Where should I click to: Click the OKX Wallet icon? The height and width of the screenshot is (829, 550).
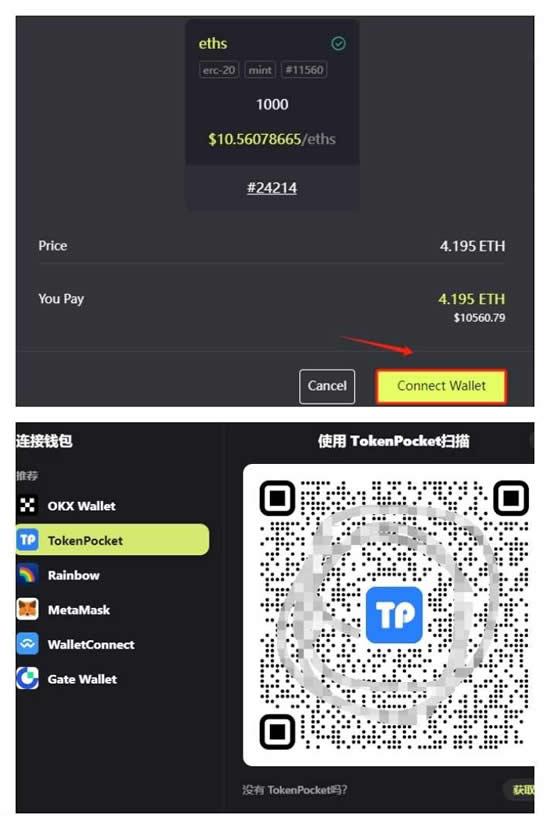tap(28, 505)
